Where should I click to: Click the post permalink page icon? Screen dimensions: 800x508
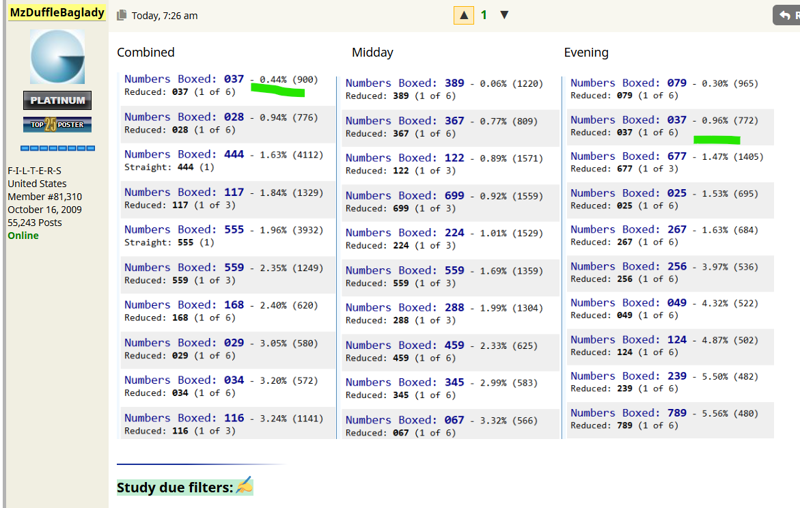pos(121,15)
